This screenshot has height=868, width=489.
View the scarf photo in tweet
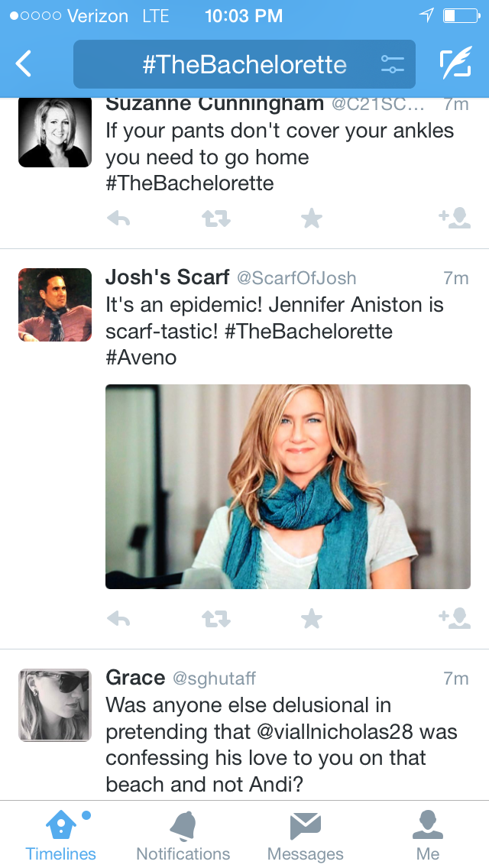pos(288,487)
